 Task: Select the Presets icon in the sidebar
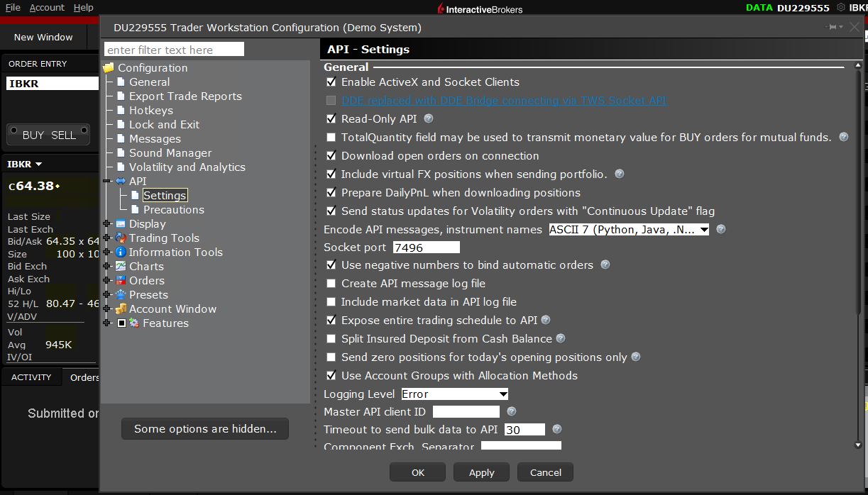pyautogui.click(x=121, y=294)
